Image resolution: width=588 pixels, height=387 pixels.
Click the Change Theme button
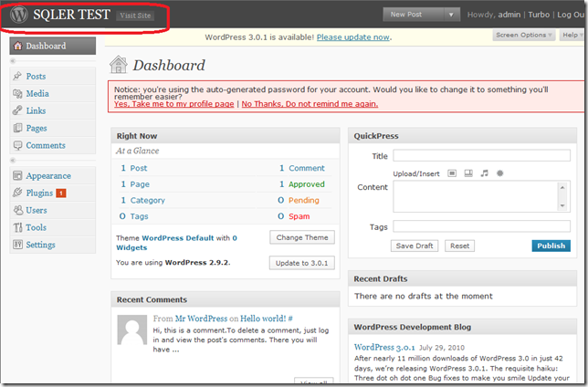(302, 237)
